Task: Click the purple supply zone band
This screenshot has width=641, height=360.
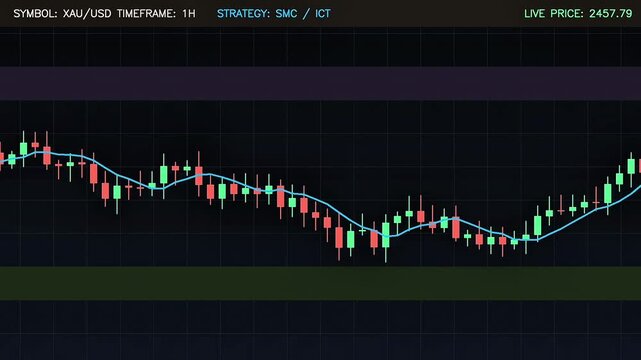Action: pos(320,84)
